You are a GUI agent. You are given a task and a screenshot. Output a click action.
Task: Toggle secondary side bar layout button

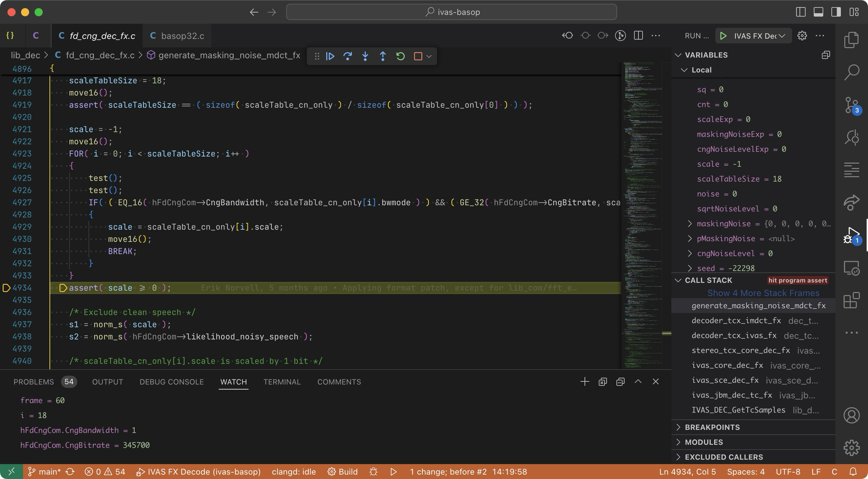click(x=836, y=12)
